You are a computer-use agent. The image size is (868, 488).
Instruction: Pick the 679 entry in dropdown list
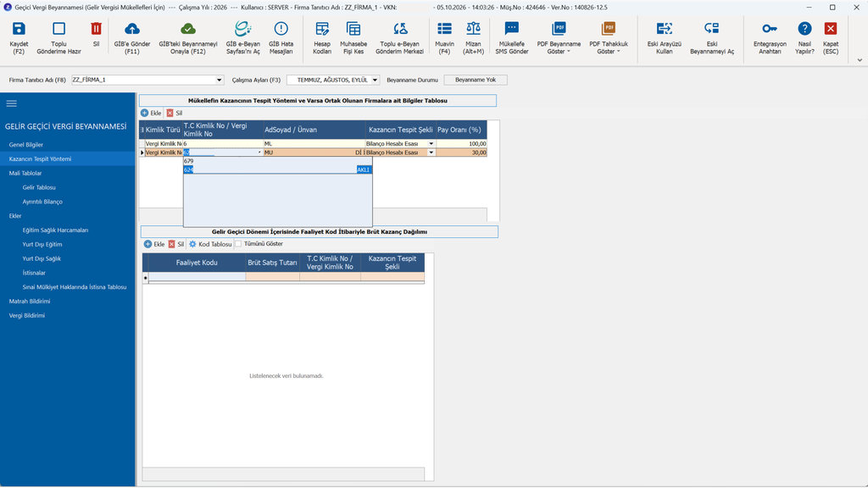pos(278,162)
